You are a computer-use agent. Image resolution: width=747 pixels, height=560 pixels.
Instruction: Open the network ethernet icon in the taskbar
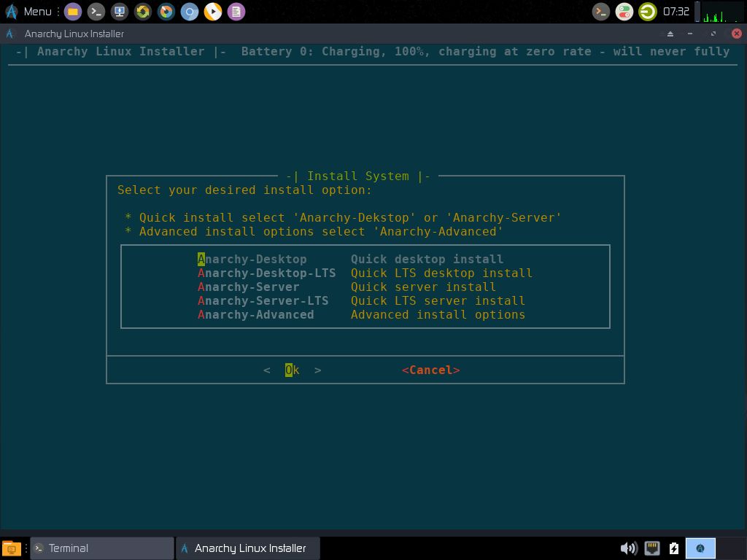click(x=651, y=548)
